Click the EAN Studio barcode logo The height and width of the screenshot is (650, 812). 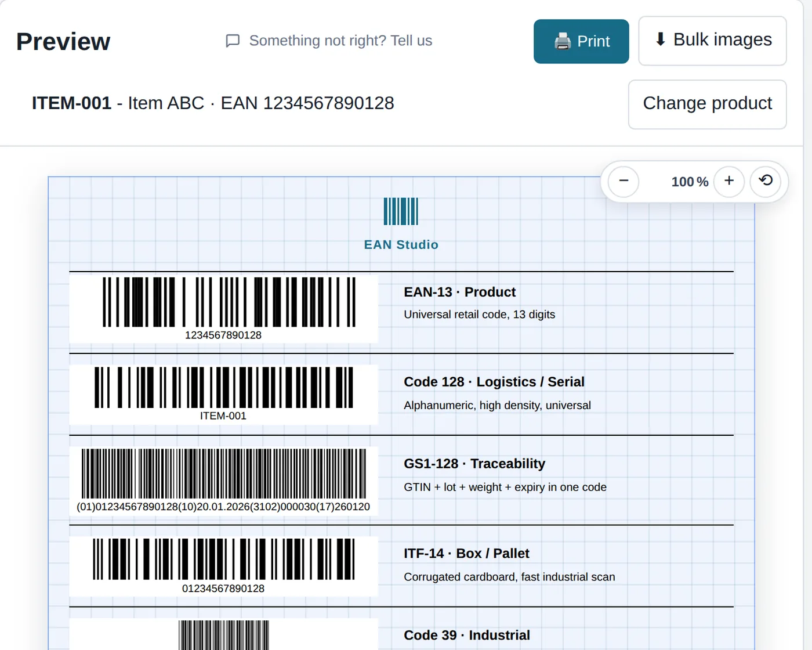[x=401, y=211]
